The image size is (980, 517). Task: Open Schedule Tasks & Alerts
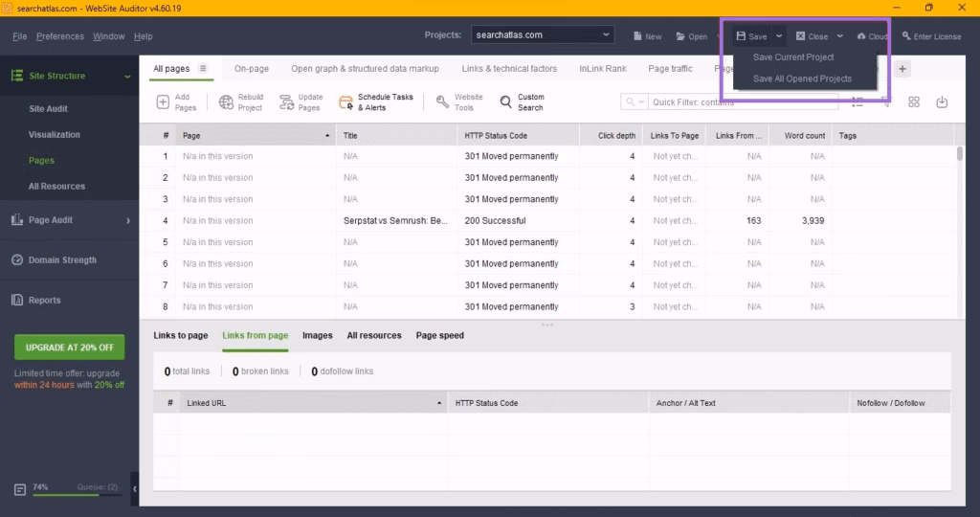tap(346, 102)
